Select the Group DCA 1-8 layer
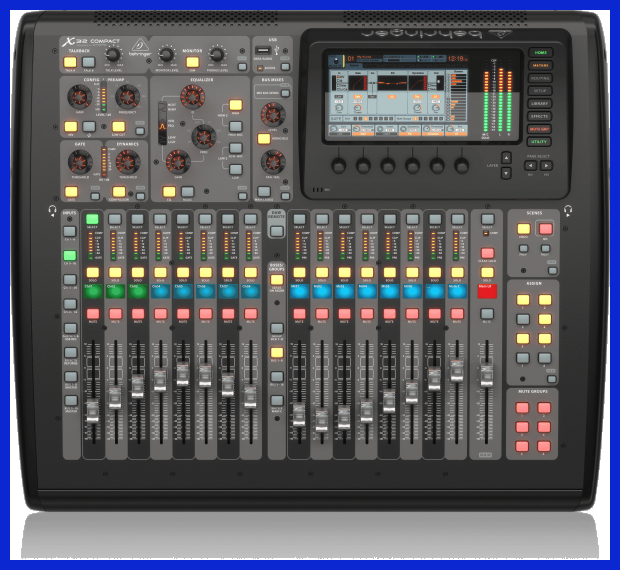The width and height of the screenshot is (620, 570). click(277, 328)
